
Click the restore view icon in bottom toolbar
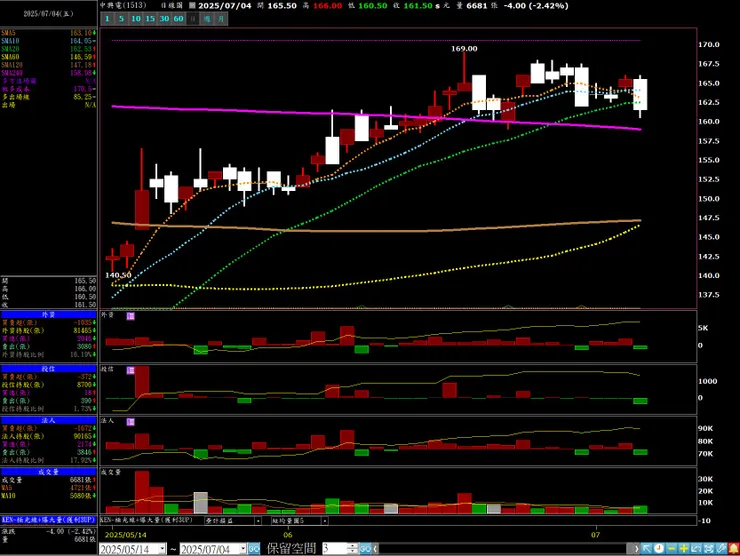click(x=696, y=548)
